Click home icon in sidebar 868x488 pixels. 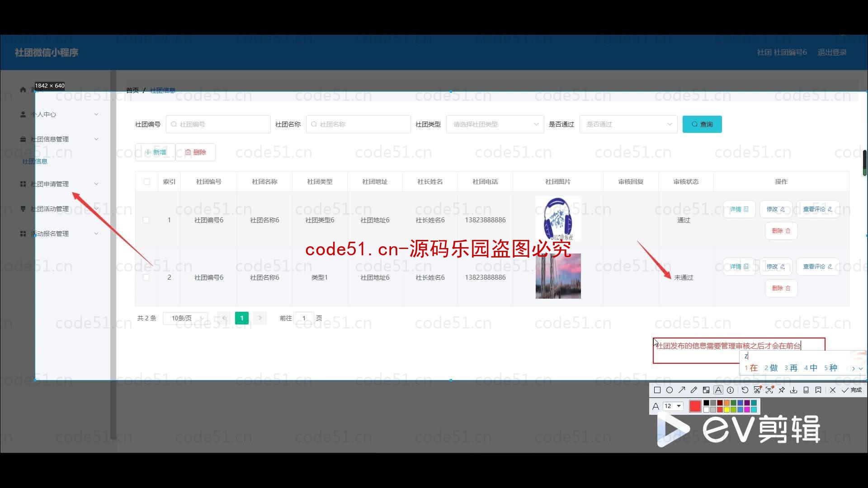coord(23,89)
